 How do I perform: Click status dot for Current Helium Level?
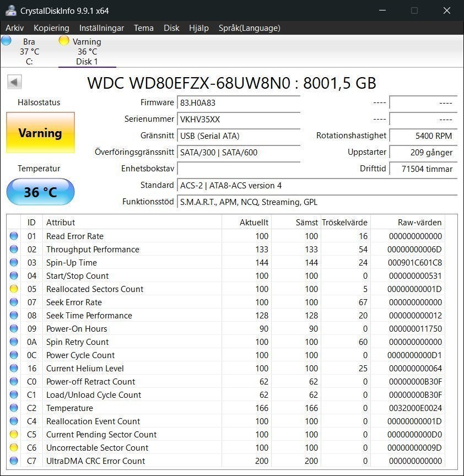14,368
